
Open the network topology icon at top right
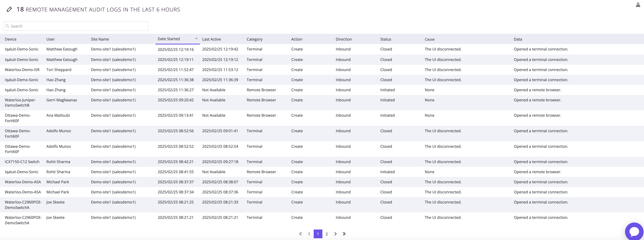(x=638, y=5)
